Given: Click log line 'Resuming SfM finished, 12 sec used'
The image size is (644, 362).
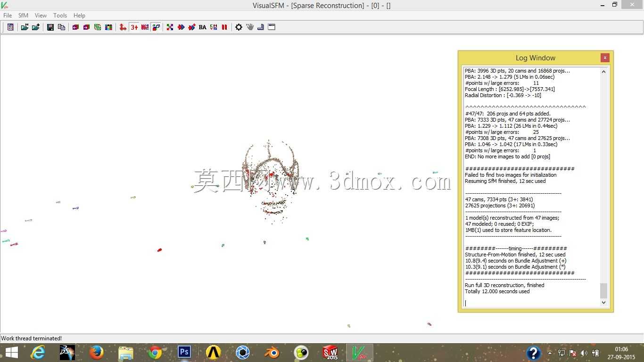Looking at the screenshot, I should tap(505, 181).
